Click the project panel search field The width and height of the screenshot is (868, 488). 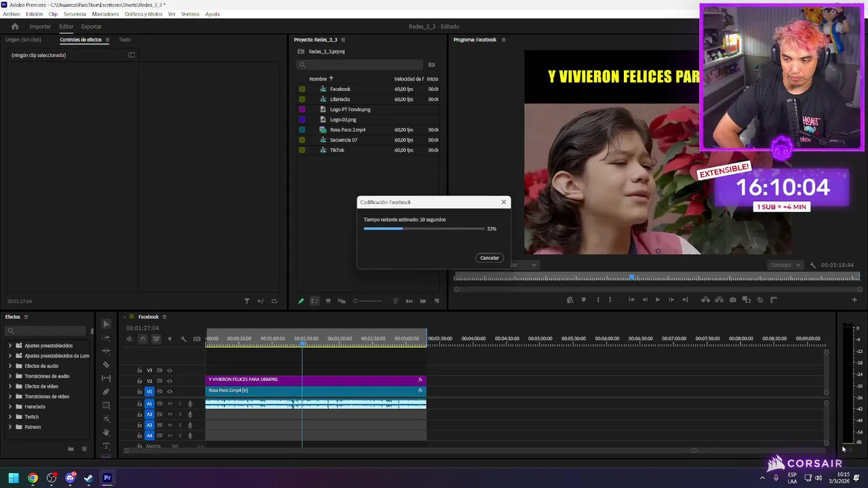point(359,65)
